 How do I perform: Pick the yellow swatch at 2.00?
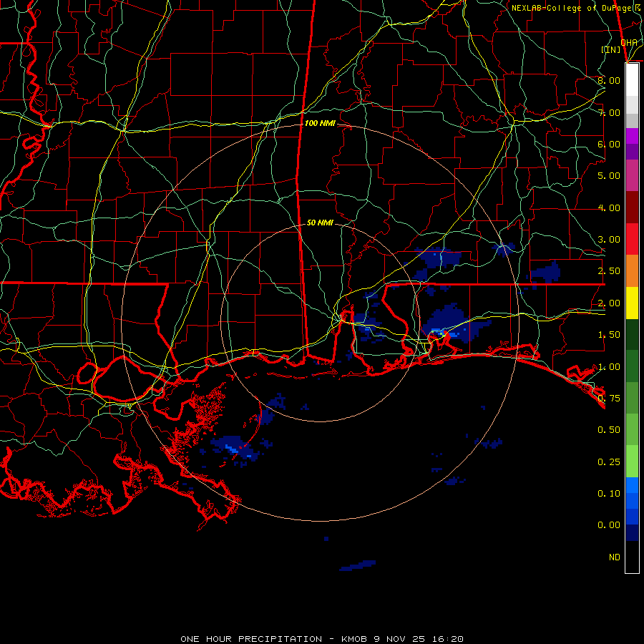click(632, 303)
